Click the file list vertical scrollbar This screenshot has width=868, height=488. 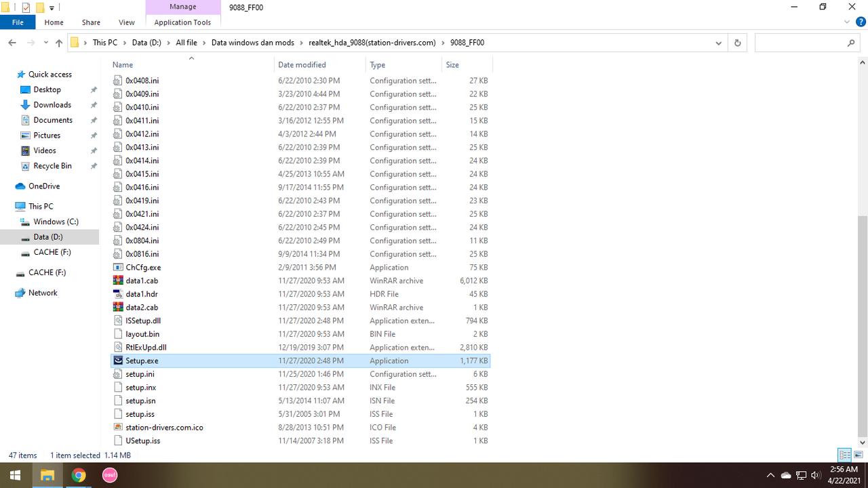coord(863,327)
